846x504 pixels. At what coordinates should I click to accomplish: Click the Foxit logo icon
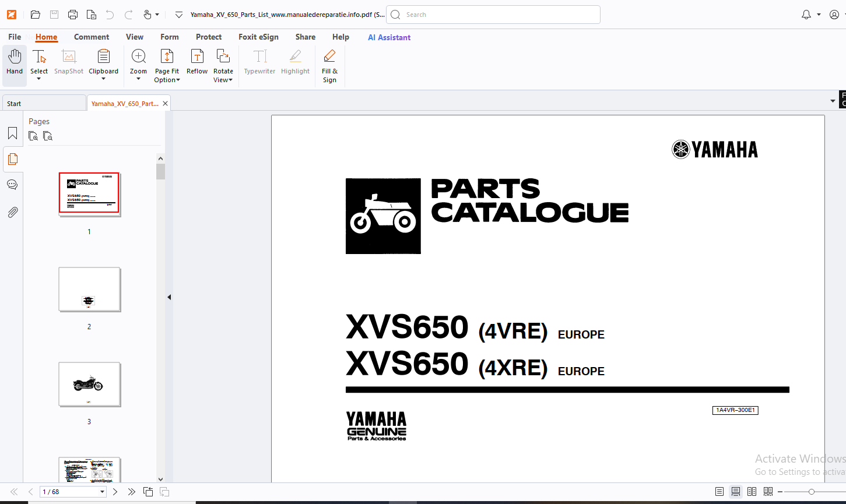pyautogui.click(x=12, y=15)
